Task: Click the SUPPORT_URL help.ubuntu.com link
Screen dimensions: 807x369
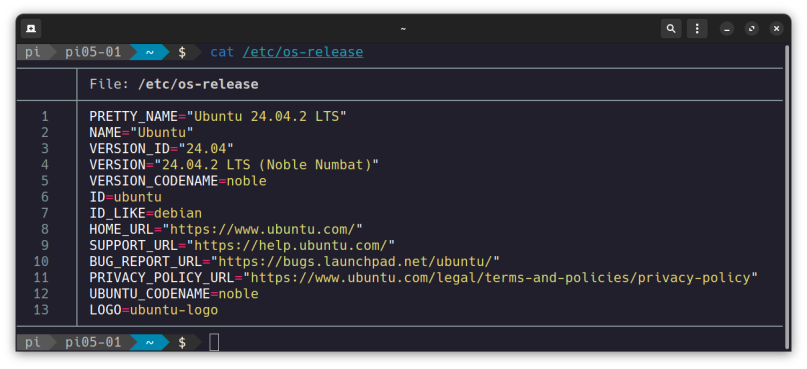Action: [x=290, y=244]
